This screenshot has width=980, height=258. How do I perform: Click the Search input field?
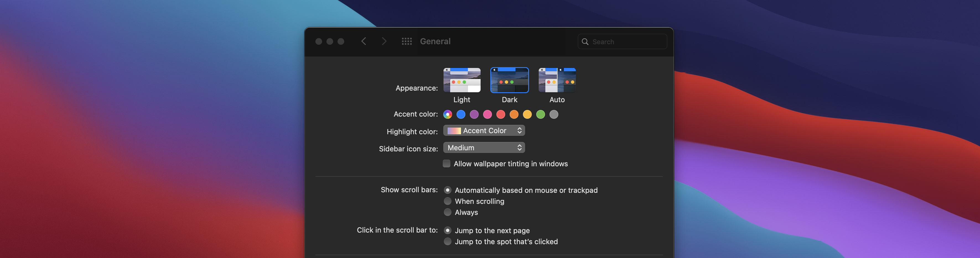click(x=628, y=42)
